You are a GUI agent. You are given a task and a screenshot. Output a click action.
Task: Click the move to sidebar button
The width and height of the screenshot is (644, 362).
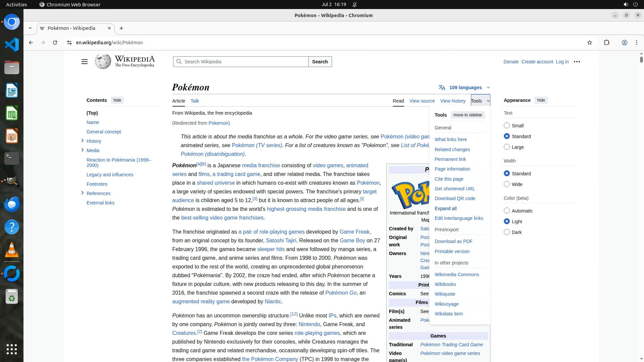click(x=468, y=115)
